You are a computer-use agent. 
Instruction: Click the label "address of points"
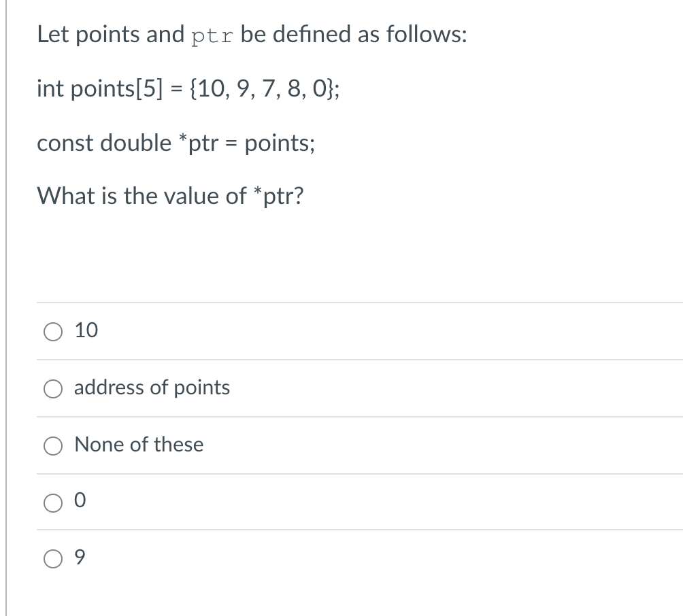152,388
